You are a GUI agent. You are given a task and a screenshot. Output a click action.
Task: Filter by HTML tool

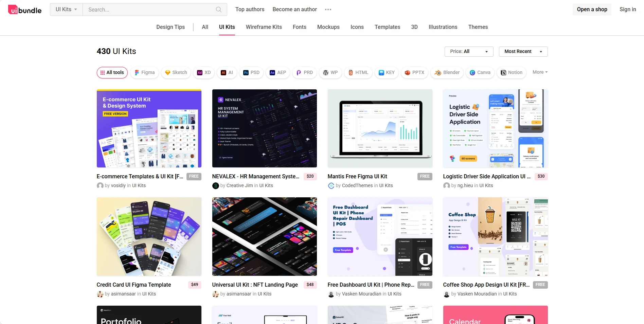click(358, 73)
